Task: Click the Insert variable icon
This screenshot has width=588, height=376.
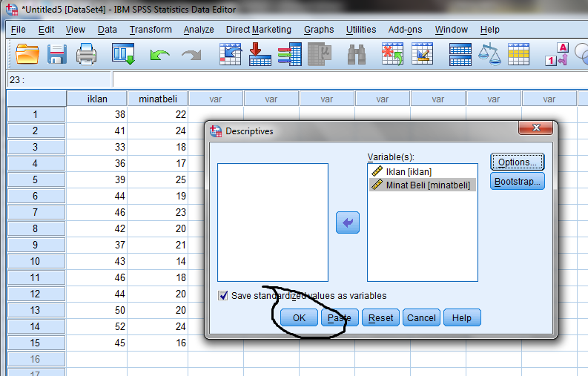Action: 422,53
